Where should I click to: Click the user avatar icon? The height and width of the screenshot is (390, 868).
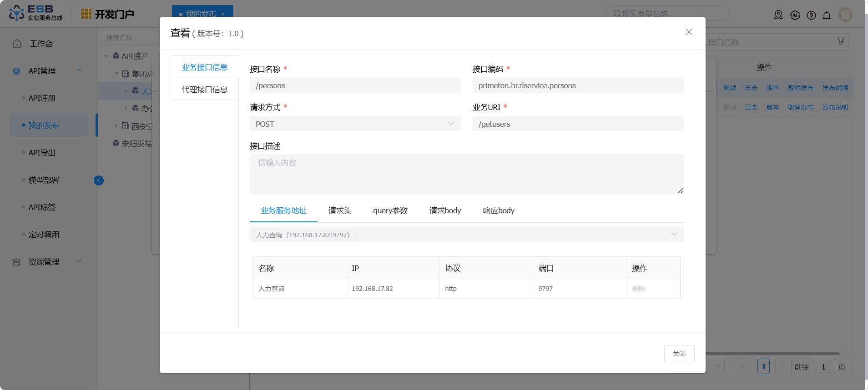(845, 15)
